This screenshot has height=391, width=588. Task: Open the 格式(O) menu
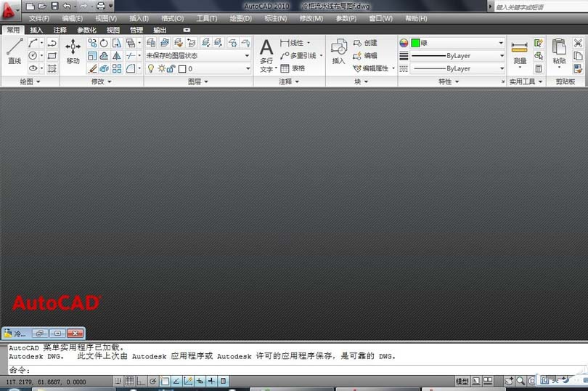[173, 18]
